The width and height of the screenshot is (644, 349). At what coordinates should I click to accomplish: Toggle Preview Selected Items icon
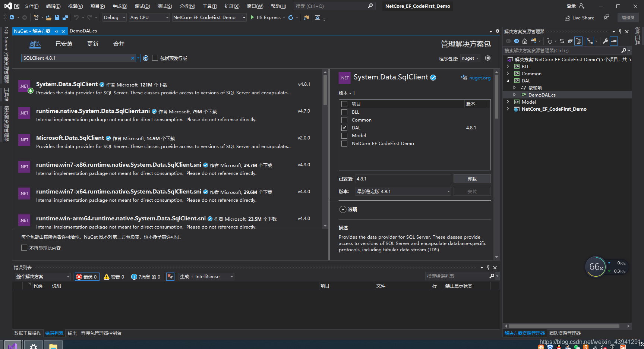click(x=614, y=41)
